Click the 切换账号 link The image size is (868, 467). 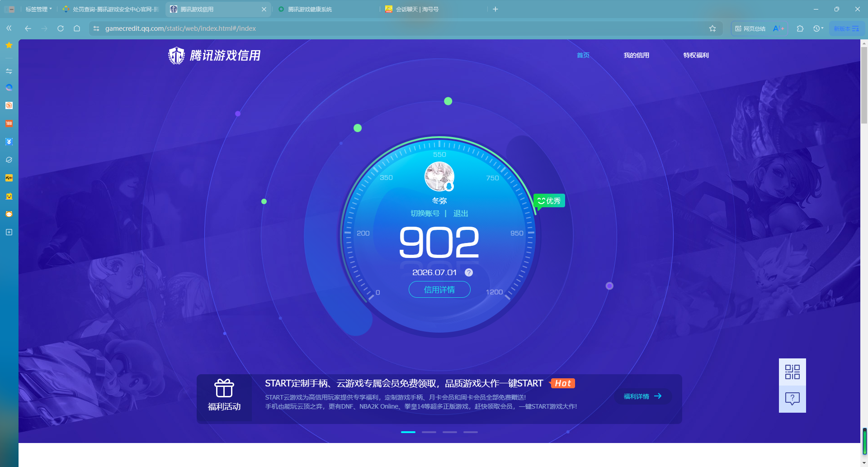[425, 214]
